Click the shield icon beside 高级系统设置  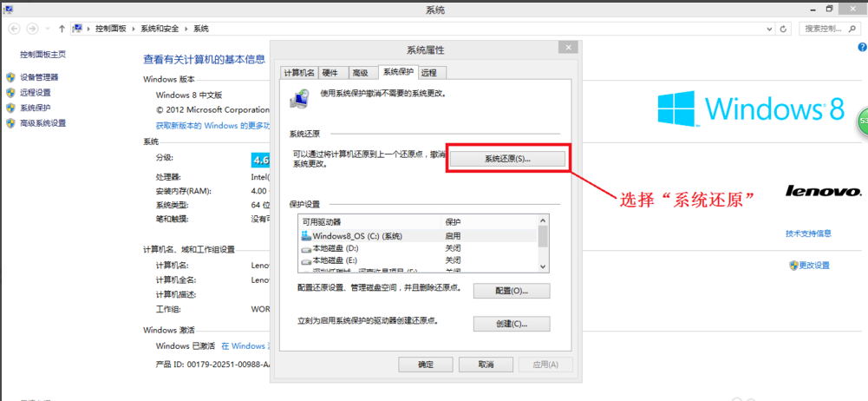point(10,123)
